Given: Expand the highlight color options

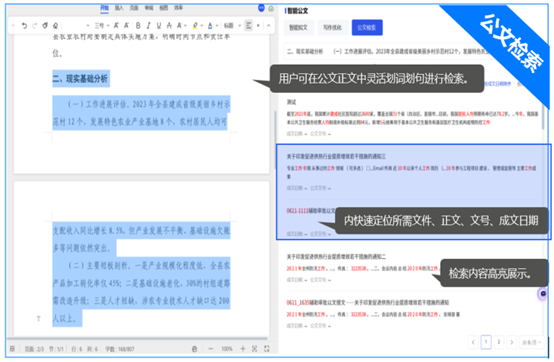Looking at the screenshot, I should (201, 25).
